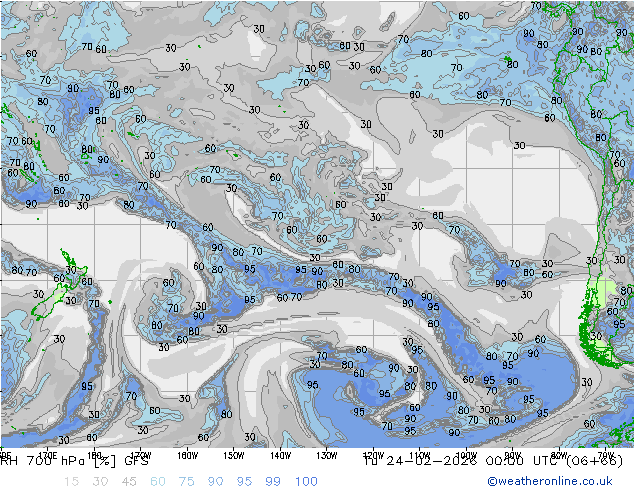Click the 24-02-2026 forecast date text
Image resolution: width=634 pixels, height=490 pixels.
(x=431, y=461)
